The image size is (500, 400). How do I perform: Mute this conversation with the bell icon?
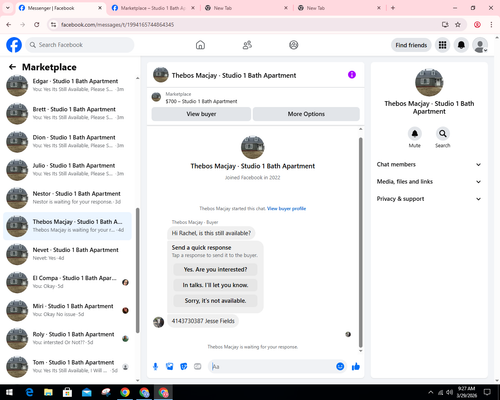[415, 134]
